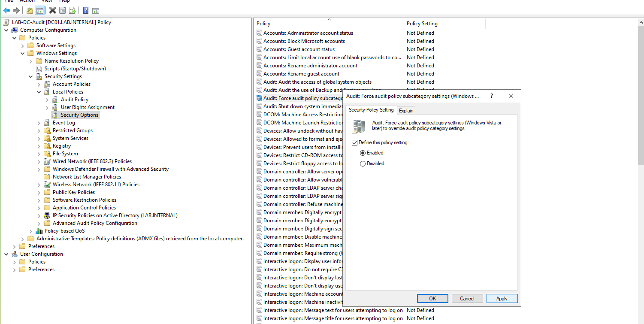
Task: Click the dialog's question mark help button
Action: (491, 96)
